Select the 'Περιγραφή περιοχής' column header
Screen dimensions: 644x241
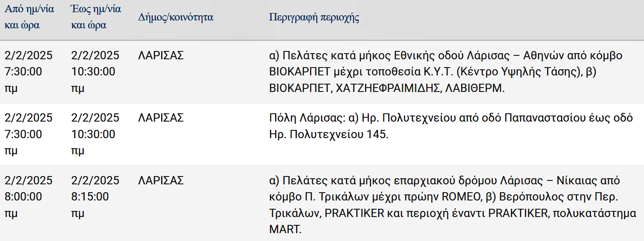(314, 17)
